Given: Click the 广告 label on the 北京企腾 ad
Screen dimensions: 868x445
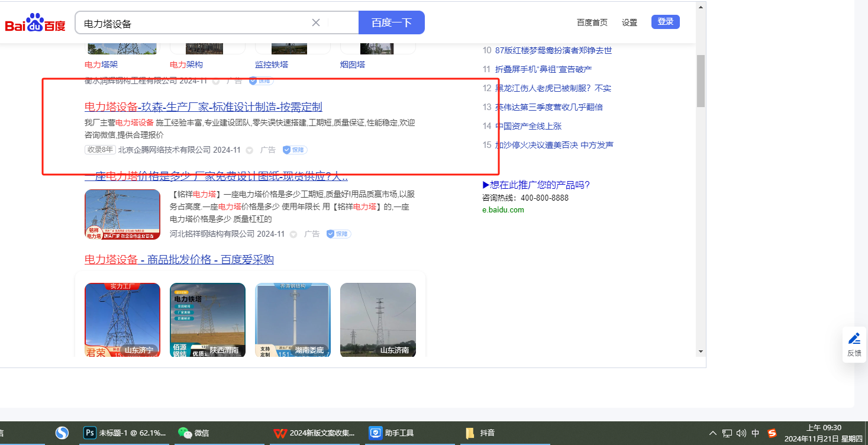Looking at the screenshot, I should [268, 150].
